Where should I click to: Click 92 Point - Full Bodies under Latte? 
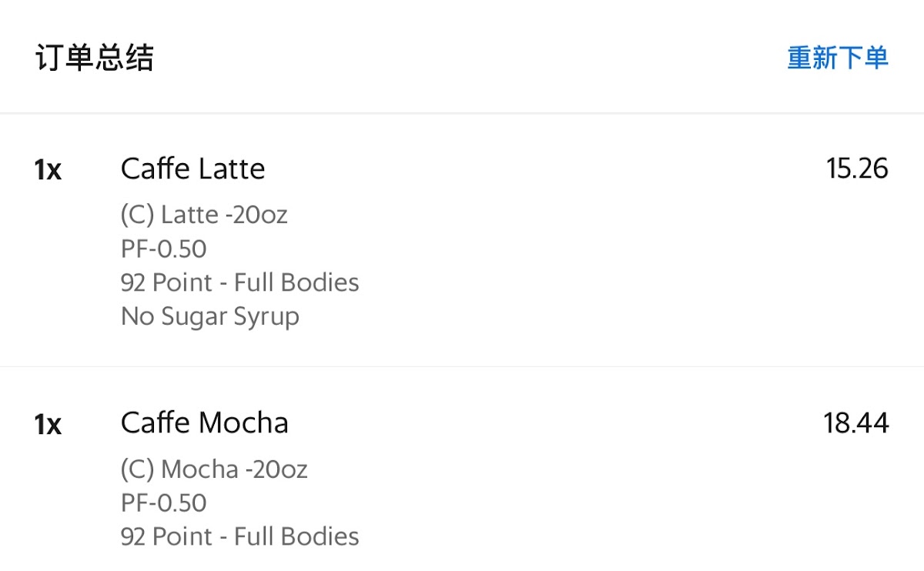[239, 282]
